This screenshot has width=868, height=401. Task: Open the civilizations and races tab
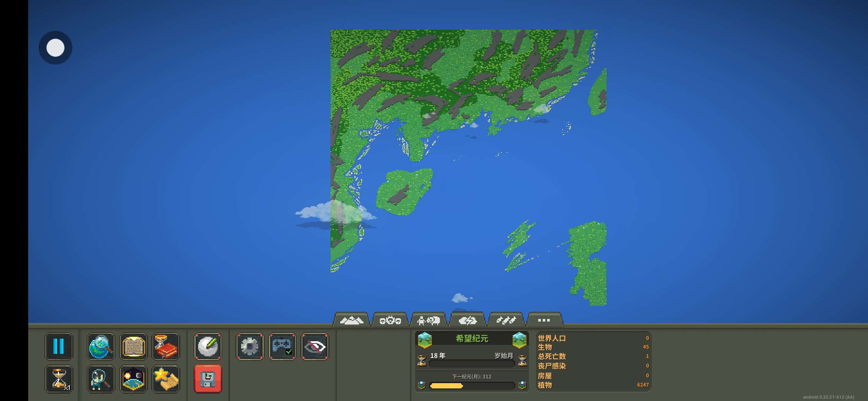pyautogui.click(x=390, y=320)
